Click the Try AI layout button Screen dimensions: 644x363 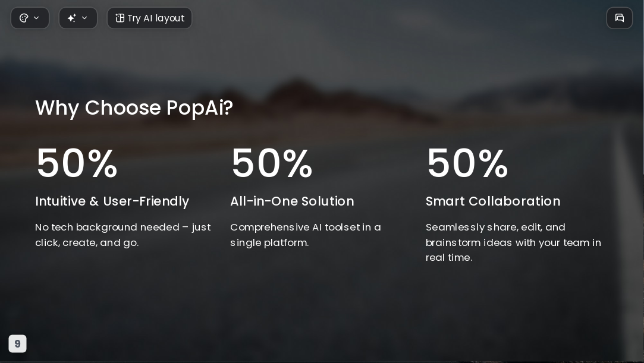tap(149, 18)
